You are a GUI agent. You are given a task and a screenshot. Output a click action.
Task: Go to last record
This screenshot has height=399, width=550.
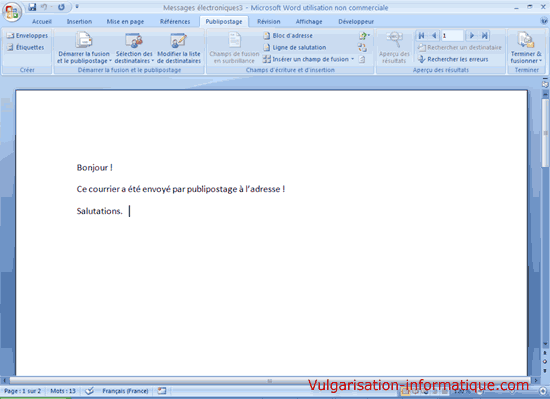point(484,35)
